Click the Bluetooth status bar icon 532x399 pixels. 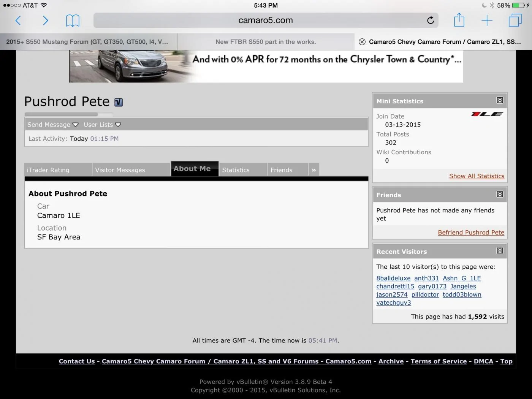(492, 5)
